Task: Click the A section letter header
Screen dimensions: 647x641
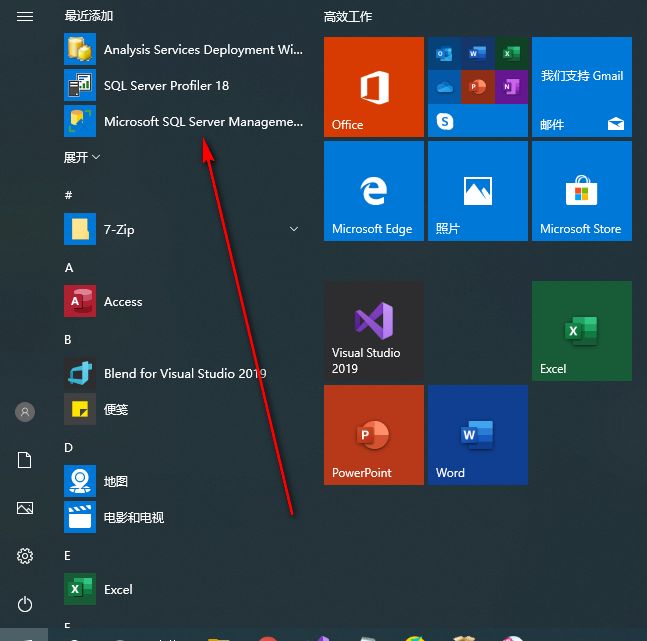Action: [x=69, y=268]
